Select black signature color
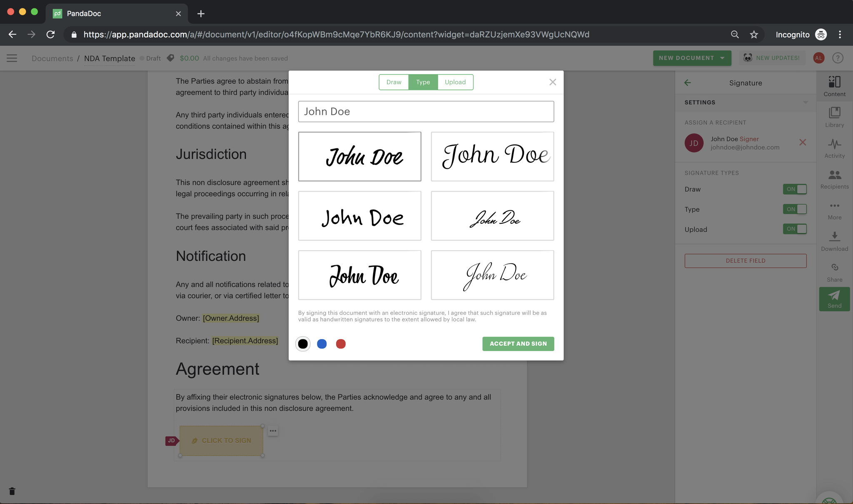 [x=303, y=344]
